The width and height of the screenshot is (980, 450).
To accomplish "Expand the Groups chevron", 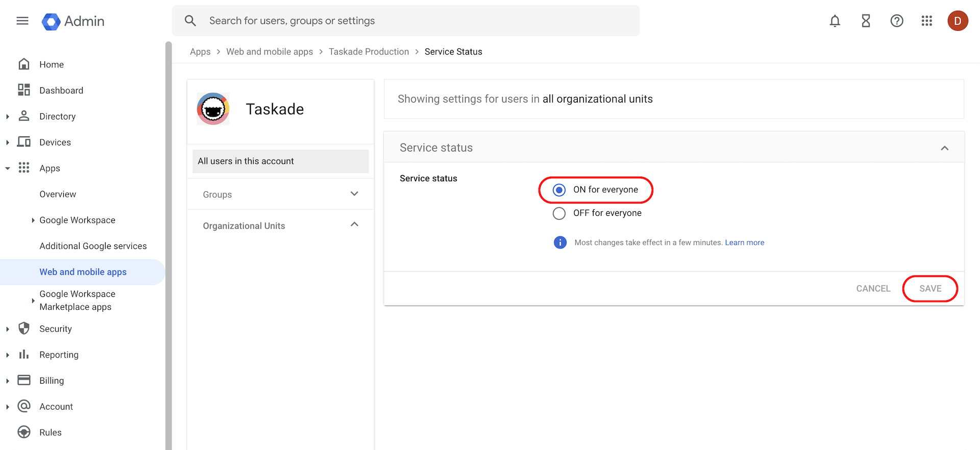I will click(x=355, y=194).
